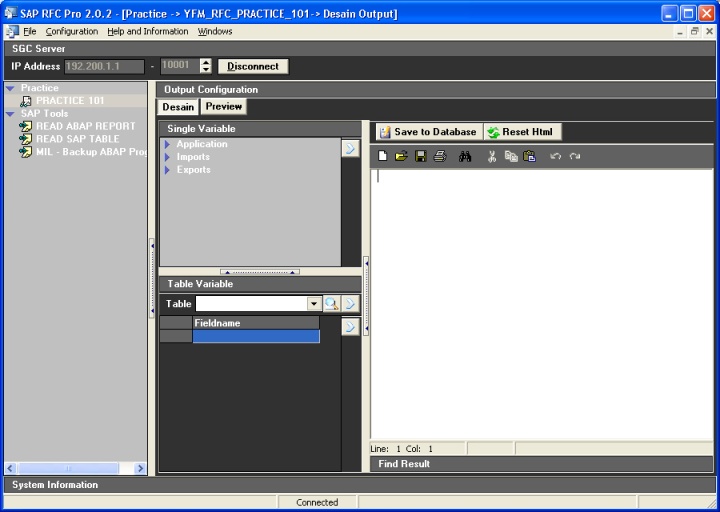Image resolution: width=720 pixels, height=512 pixels.
Task: Increase the port number with stepper arrow
Action: (x=206, y=62)
